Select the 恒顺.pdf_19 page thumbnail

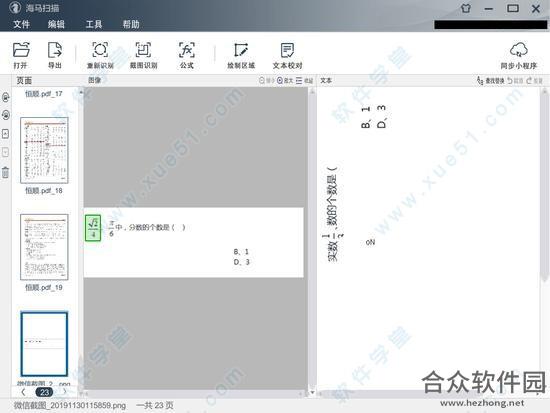[44, 247]
